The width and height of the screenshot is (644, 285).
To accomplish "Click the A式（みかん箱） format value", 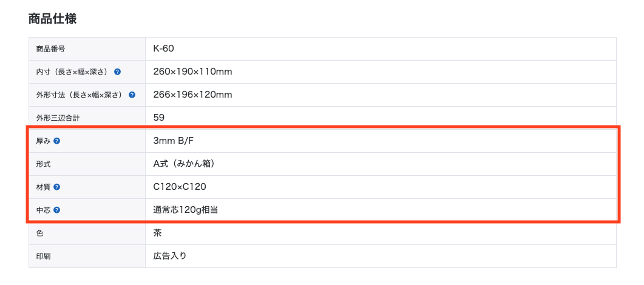I will (184, 164).
